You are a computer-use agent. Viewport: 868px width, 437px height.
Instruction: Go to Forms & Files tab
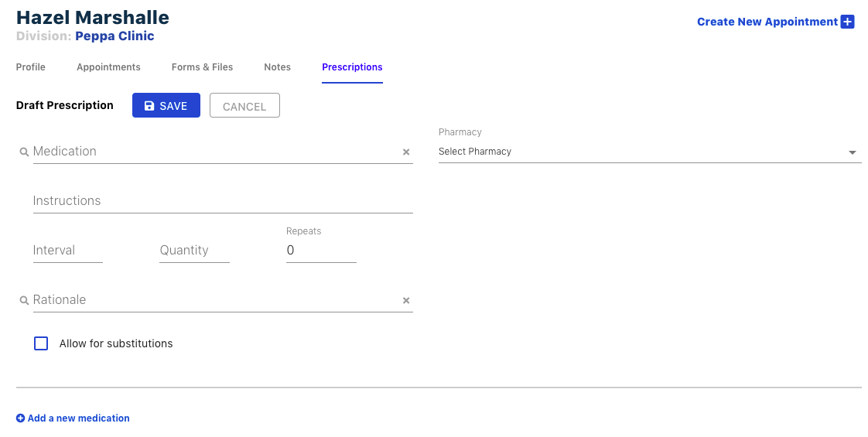pyautogui.click(x=202, y=67)
